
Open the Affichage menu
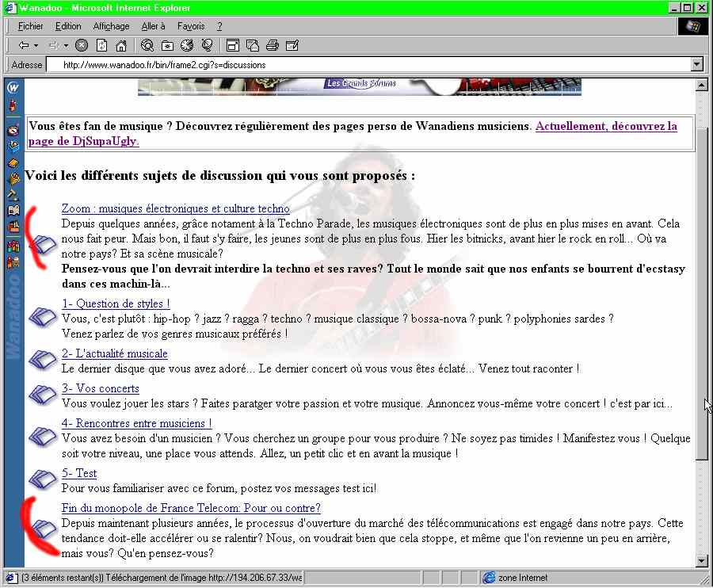(111, 26)
